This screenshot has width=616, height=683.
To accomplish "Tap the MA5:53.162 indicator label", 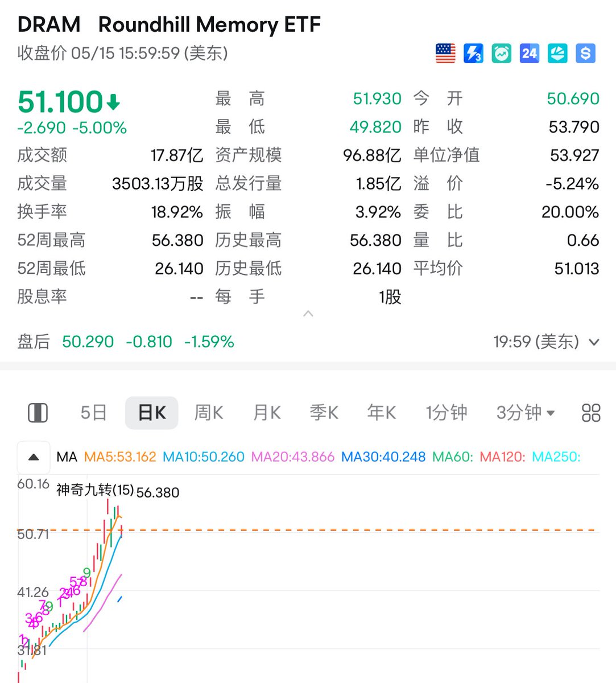I will point(120,457).
